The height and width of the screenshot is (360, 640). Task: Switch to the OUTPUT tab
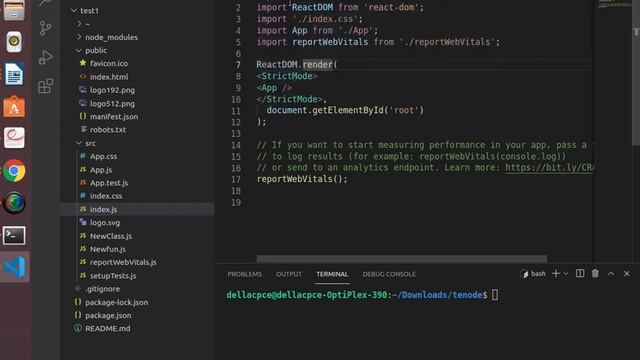(x=289, y=274)
